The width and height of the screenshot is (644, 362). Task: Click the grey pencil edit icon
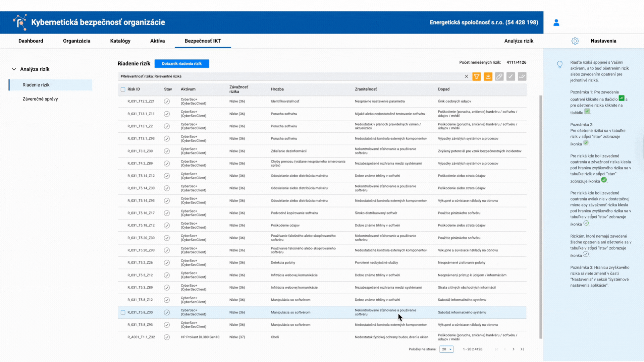(499, 76)
